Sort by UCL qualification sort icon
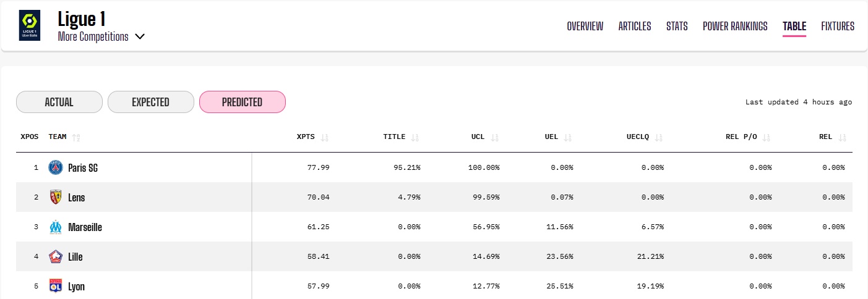Viewport: 868px width, 299px height. point(494,137)
